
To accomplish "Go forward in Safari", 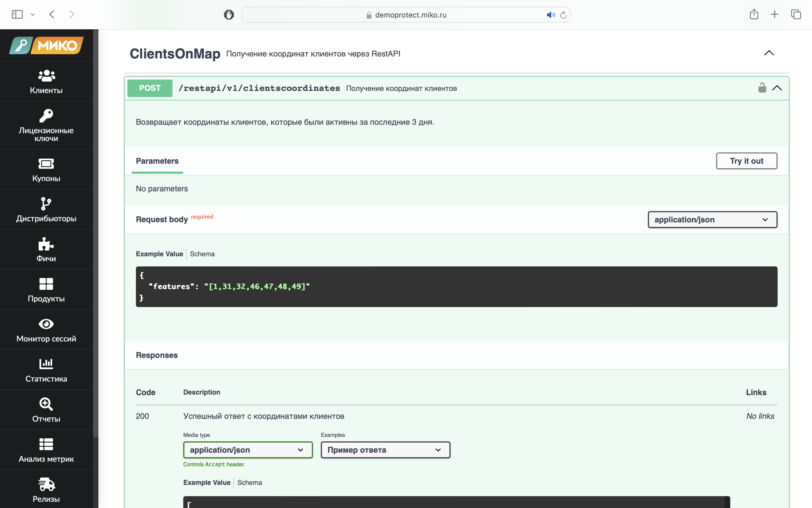I will click(x=71, y=14).
